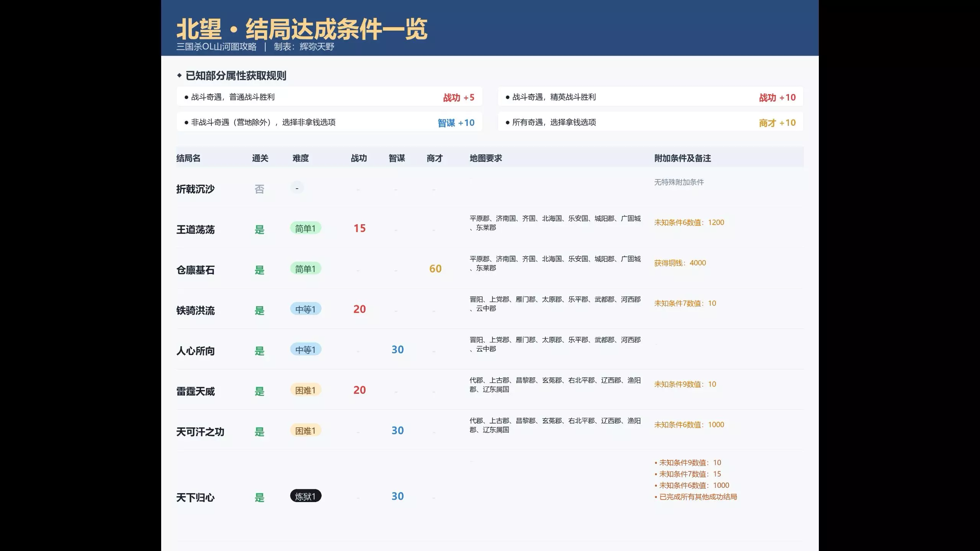The image size is (980, 551).
Task: Click the 中等1 badge in 人心所向 row
Action: 305,350
